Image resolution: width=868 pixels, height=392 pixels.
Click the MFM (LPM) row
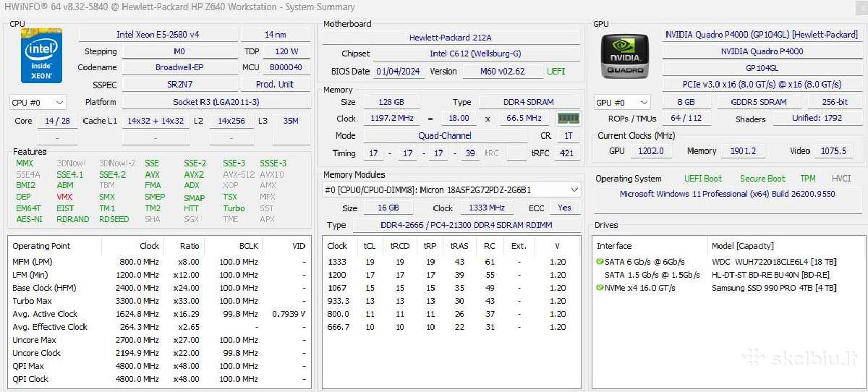[160, 262]
